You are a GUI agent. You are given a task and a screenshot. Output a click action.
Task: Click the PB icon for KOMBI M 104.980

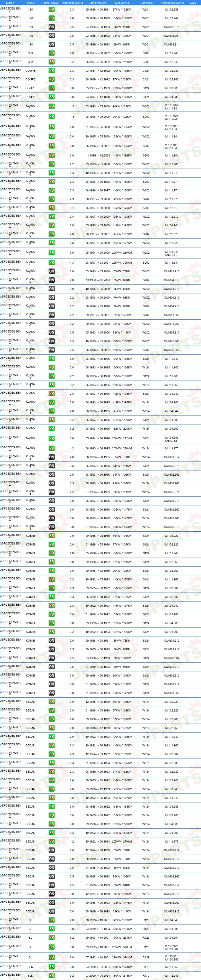51,623
